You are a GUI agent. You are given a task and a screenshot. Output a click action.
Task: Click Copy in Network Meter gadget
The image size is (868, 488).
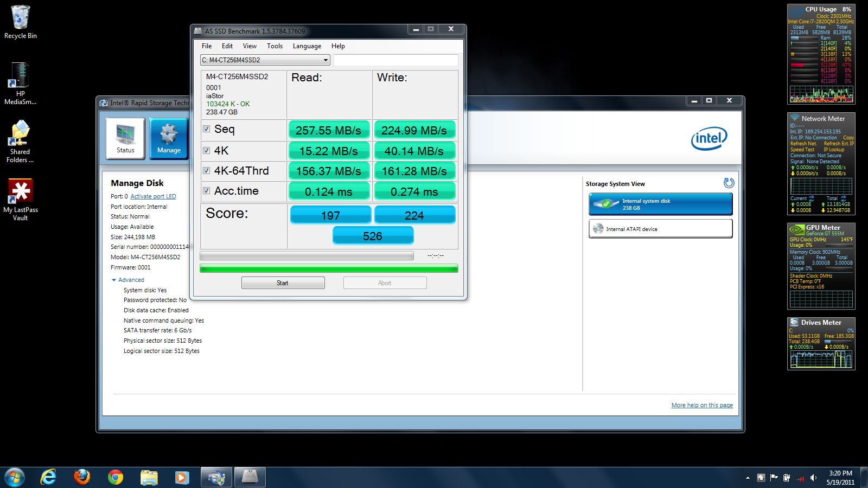[x=848, y=138]
